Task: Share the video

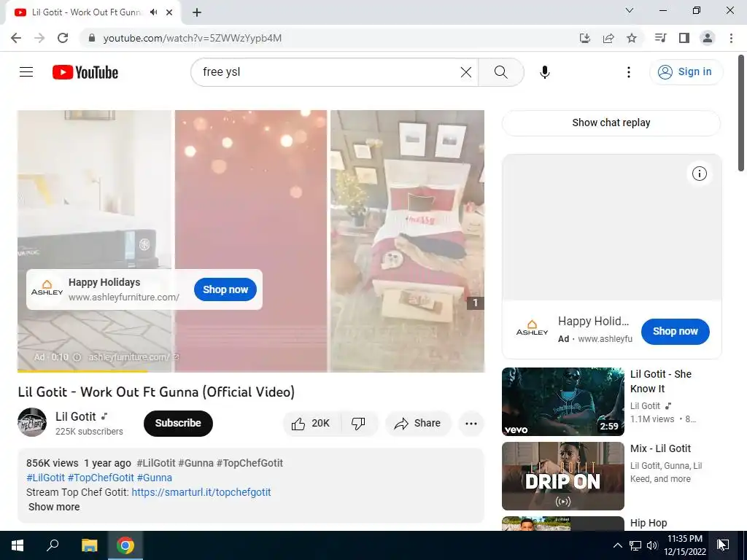Action: click(x=418, y=424)
